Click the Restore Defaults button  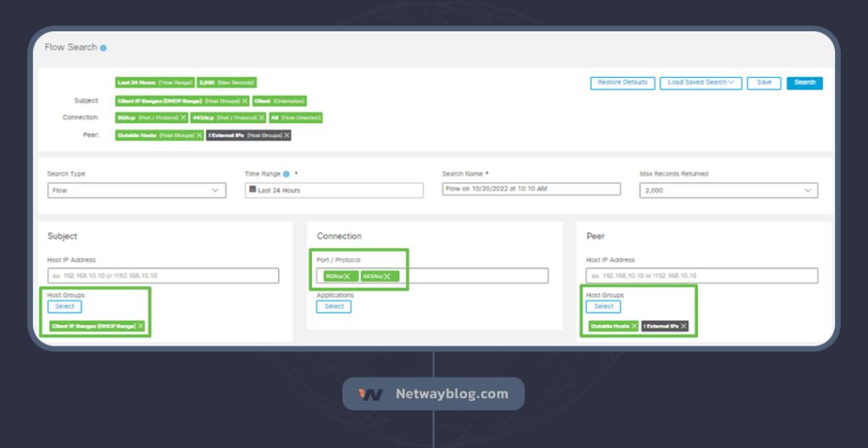click(622, 83)
